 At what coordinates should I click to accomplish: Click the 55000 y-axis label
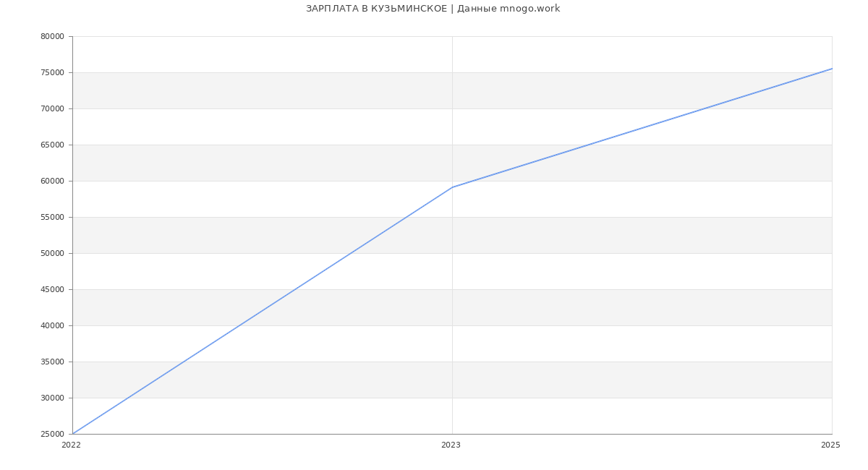(x=52, y=217)
